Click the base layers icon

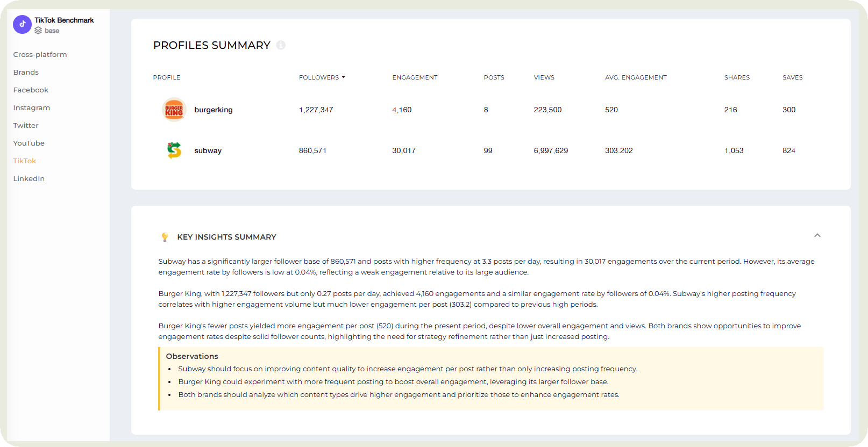tap(38, 31)
